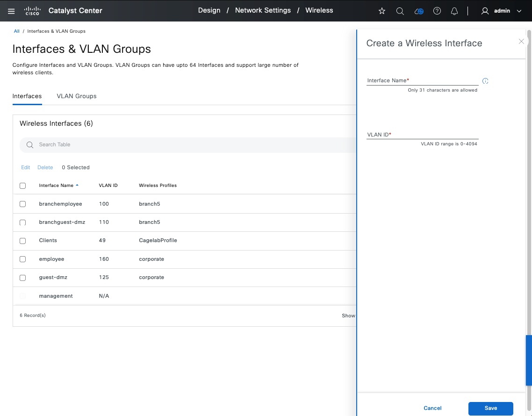
Task: Click the favorites star icon
Action: [381, 11]
